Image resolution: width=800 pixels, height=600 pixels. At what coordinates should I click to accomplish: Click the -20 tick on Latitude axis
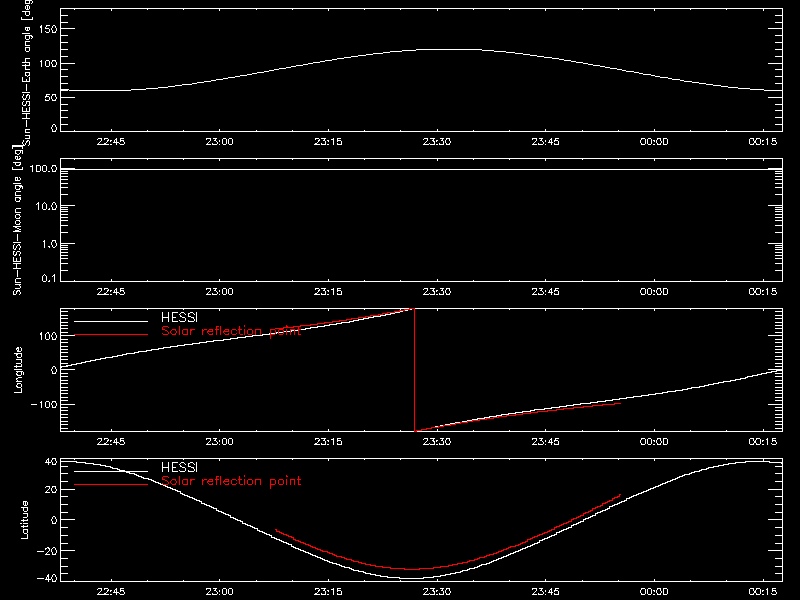coord(47,551)
